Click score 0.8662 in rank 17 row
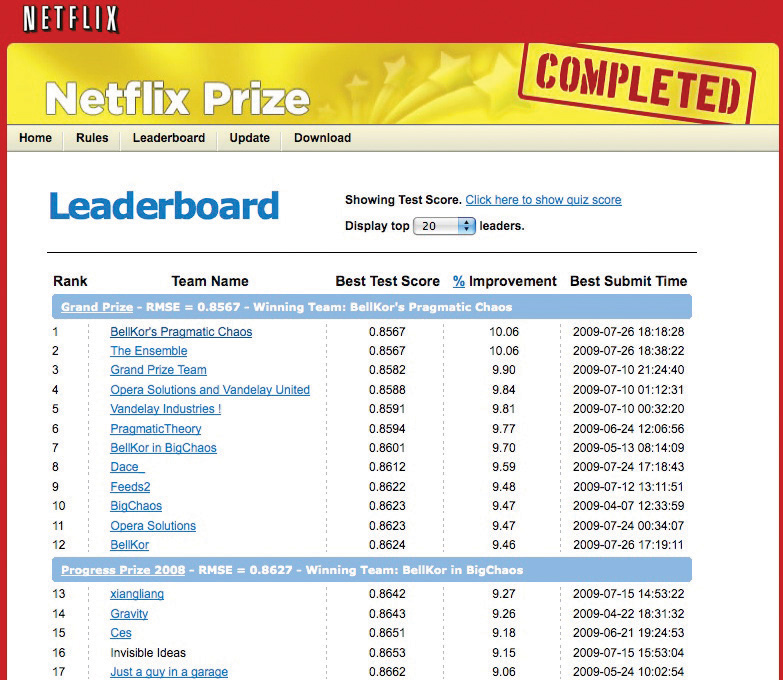Screen dimensions: 783x680 [387, 672]
